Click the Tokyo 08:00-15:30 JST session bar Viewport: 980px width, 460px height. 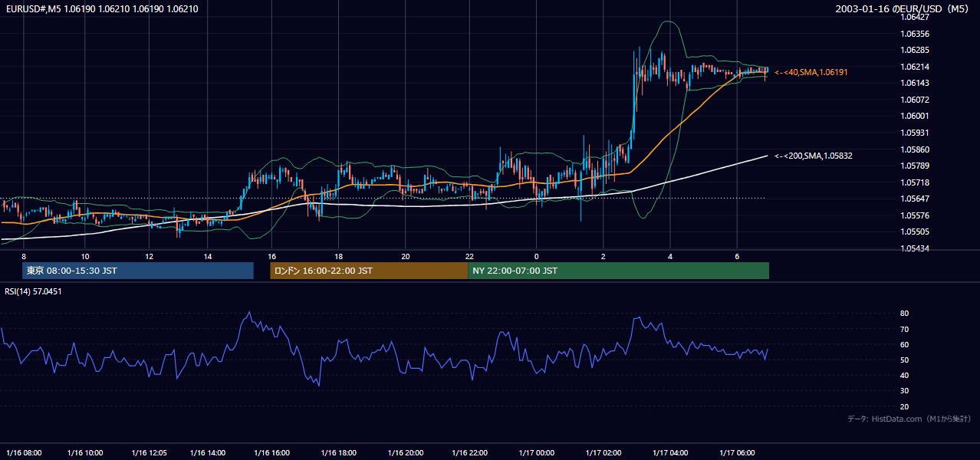point(138,271)
